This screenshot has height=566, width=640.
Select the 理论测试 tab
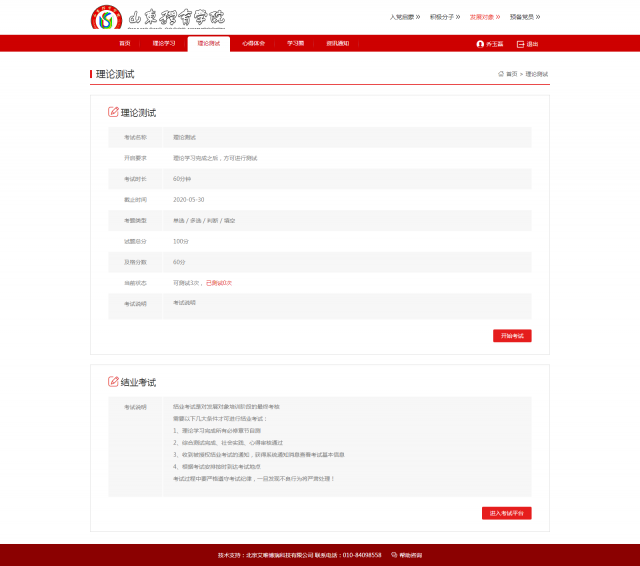(x=208, y=44)
